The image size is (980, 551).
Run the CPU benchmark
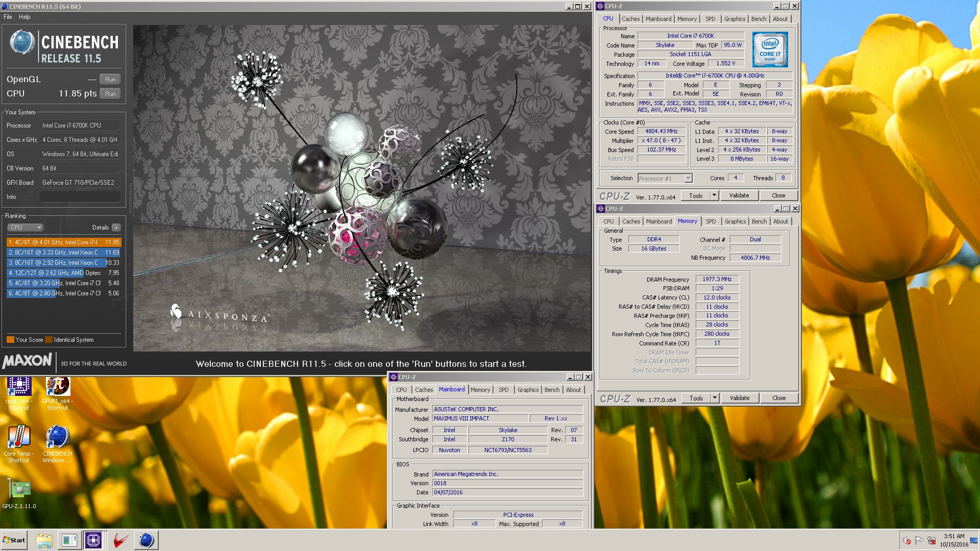[110, 94]
